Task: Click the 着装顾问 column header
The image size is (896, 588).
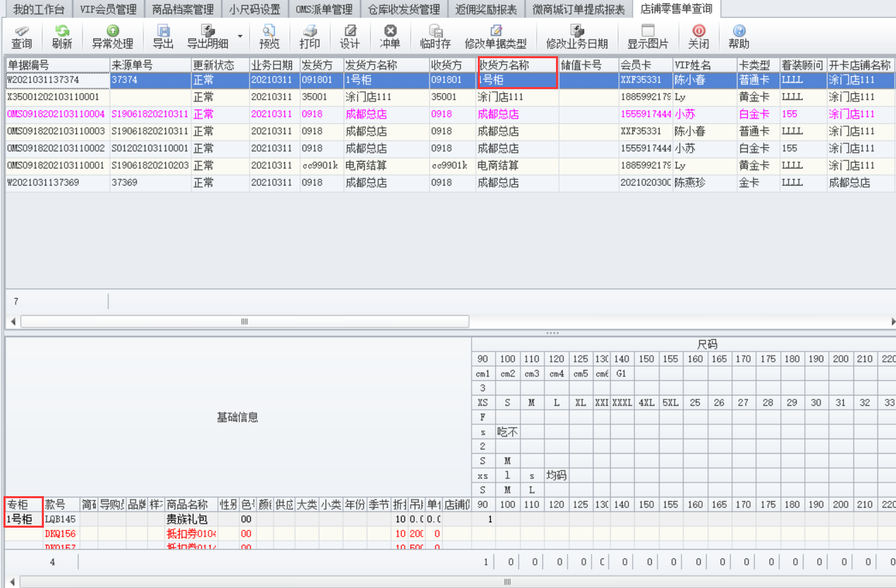Action: coord(803,65)
